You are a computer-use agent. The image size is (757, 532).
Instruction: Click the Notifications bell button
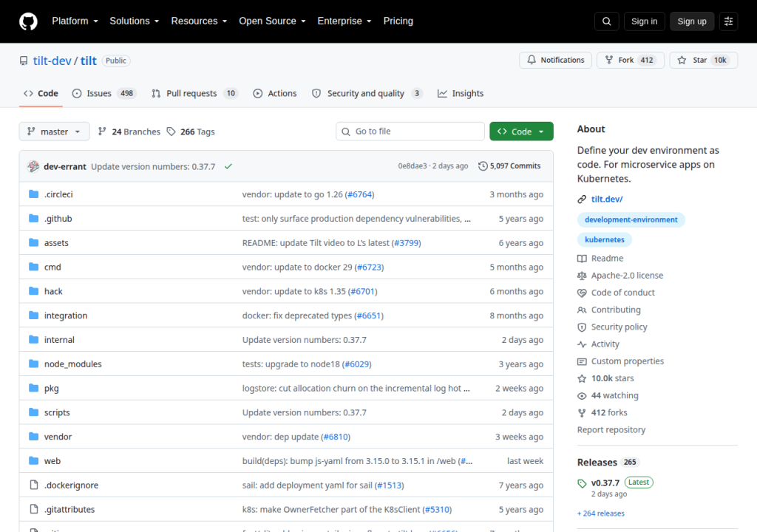pyautogui.click(x=555, y=60)
